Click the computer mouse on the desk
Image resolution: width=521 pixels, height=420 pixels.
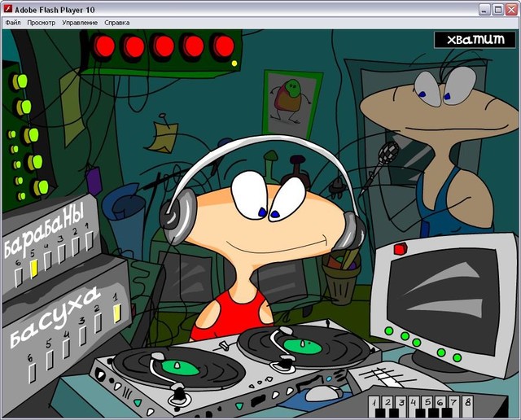323,393
